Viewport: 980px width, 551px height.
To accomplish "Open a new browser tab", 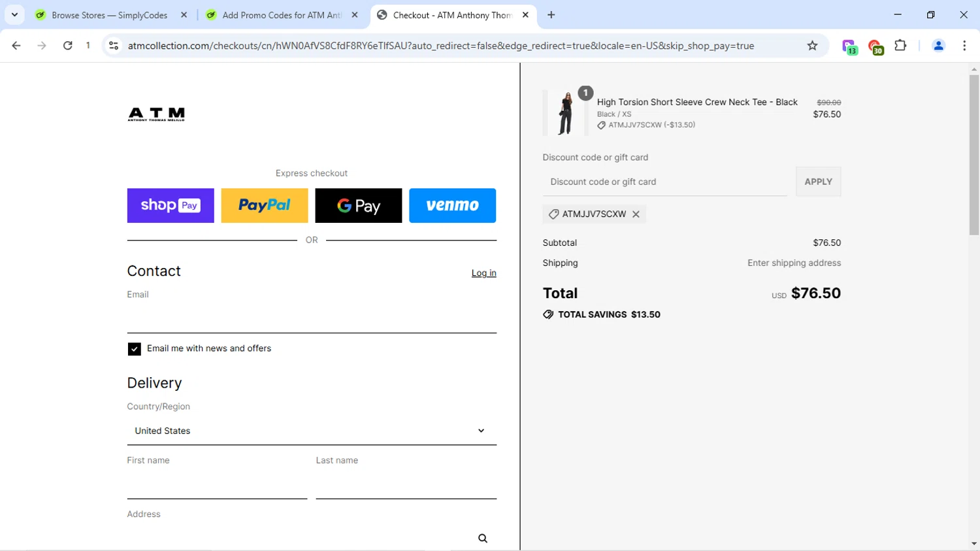I will click(551, 15).
